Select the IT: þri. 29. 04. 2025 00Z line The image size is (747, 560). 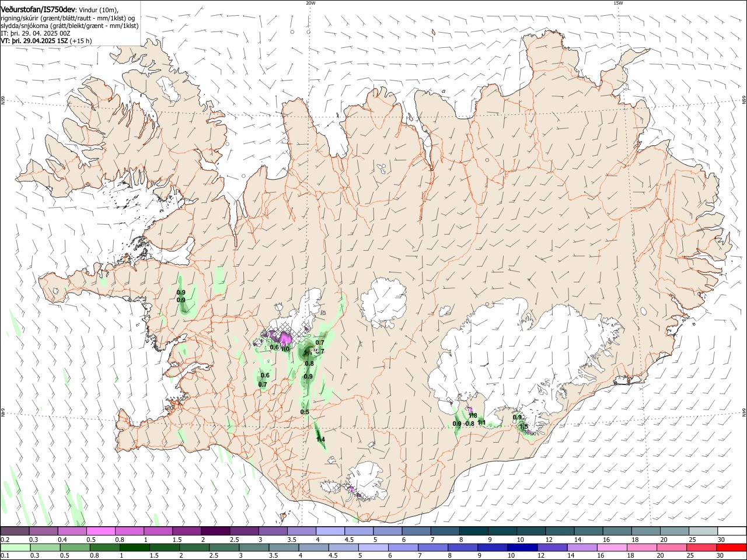tap(36, 33)
